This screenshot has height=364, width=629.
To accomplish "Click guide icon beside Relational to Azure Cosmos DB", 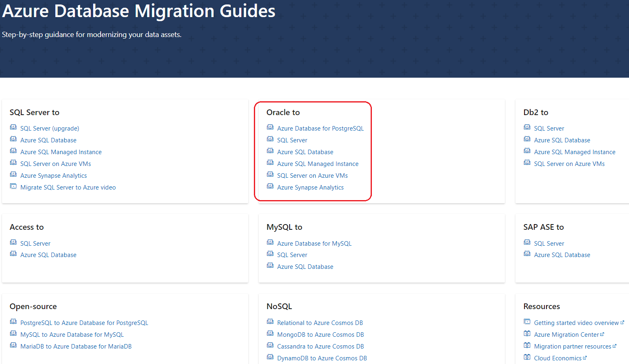I will pos(270,322).
